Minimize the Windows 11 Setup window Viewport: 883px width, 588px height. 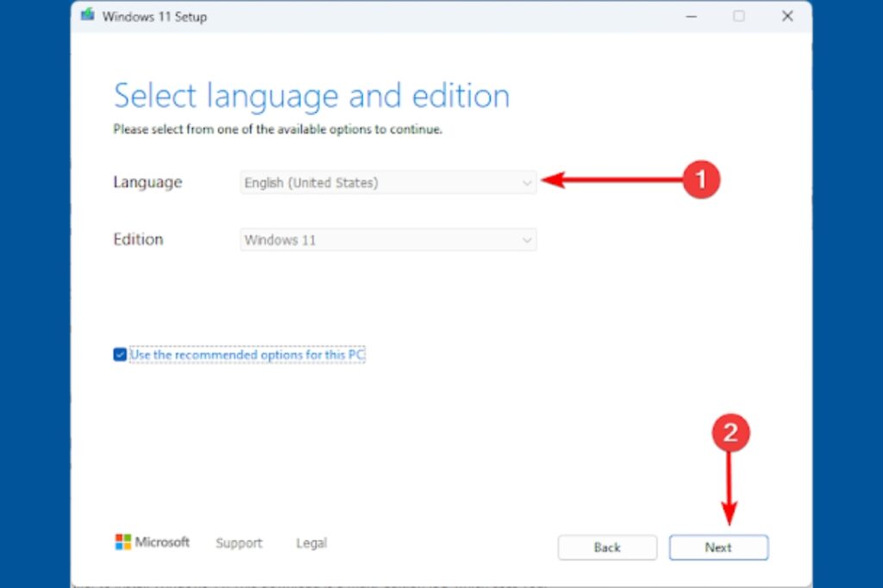[x=690, y=16]
